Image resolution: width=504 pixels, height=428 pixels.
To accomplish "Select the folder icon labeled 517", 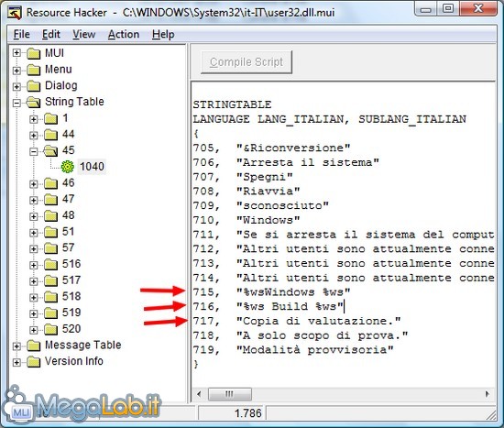I will (x=50, y=280).
